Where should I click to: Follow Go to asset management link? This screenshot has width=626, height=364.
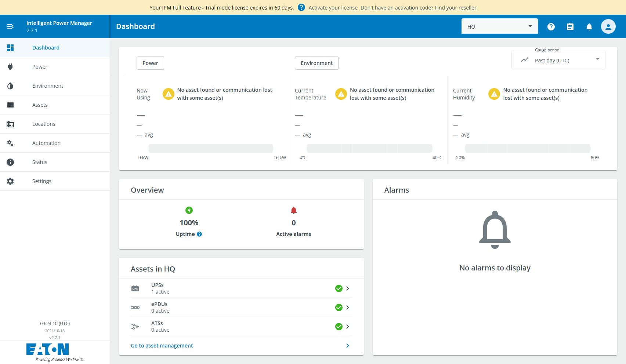click(x=162, y=346)
